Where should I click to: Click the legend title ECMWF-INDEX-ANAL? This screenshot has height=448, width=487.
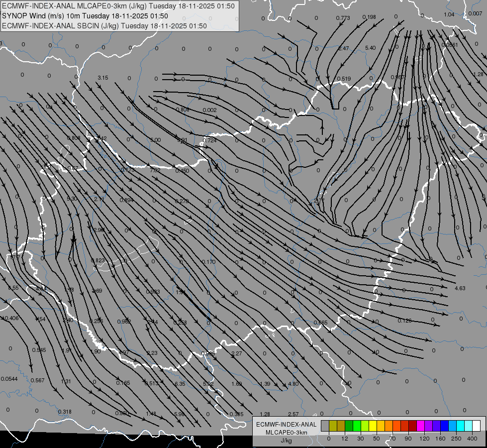coord(287,425)
